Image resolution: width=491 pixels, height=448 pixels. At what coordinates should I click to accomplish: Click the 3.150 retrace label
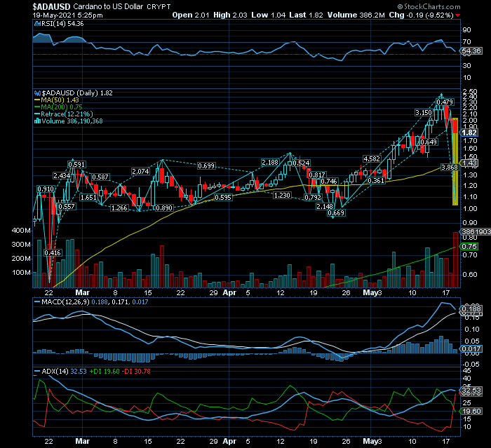tap(424, 112)
